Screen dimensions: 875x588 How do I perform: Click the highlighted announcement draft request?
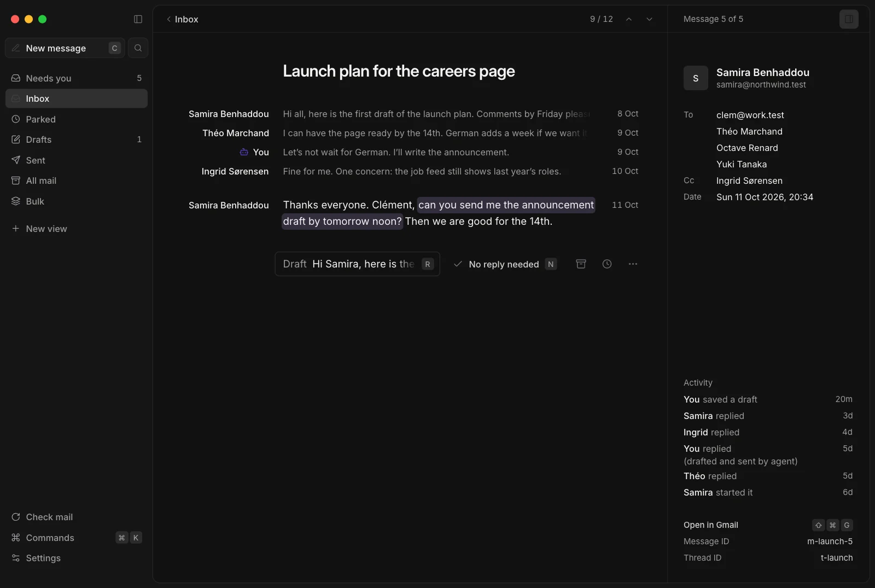[438, 213]
